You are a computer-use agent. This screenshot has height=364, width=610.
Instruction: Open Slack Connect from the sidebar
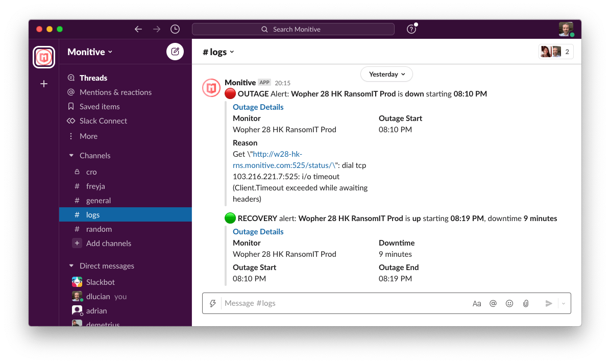104,120
